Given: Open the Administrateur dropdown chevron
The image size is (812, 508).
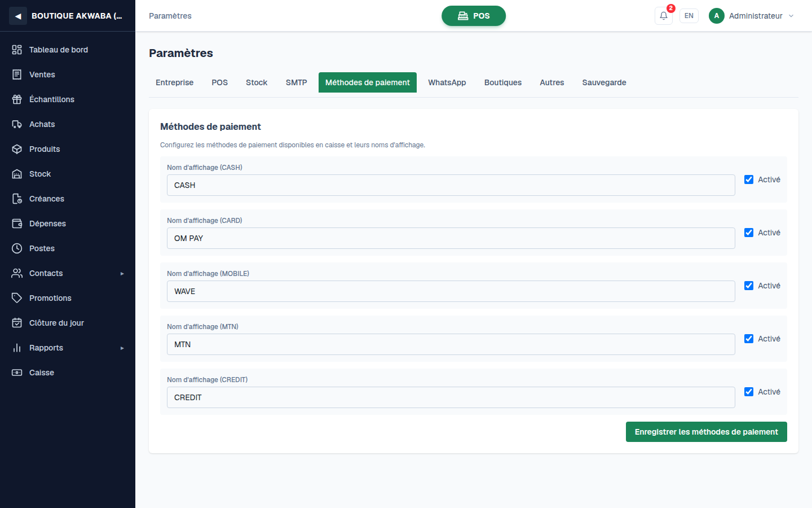Looking at the screenshot, I should click(791, 16).
